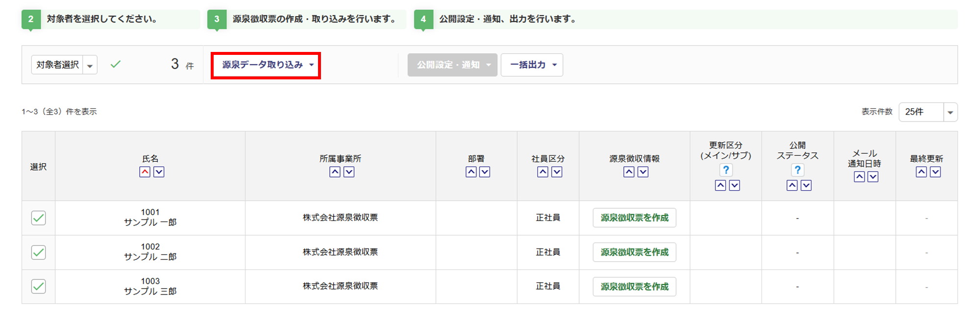Sort メール通知日時 column descending
Viewport: 980px width, 319px height.
(873, 177)
